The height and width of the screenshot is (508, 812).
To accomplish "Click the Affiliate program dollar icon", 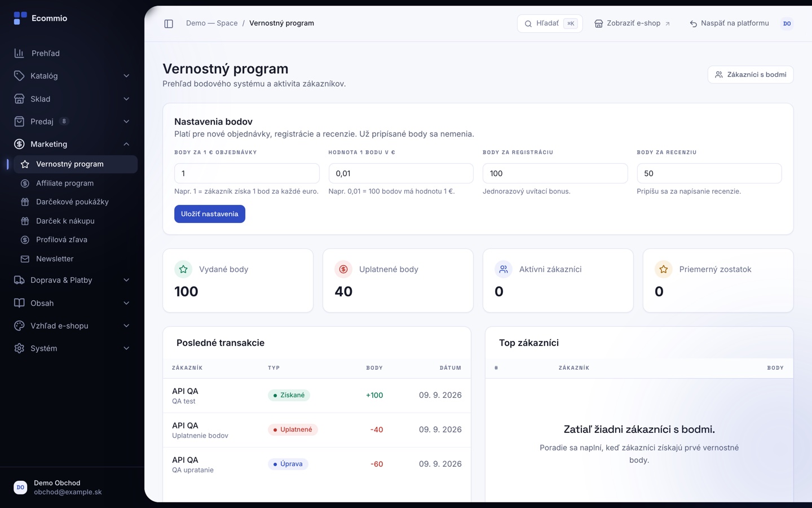I will pyautogui.click(x=25, y=183).
